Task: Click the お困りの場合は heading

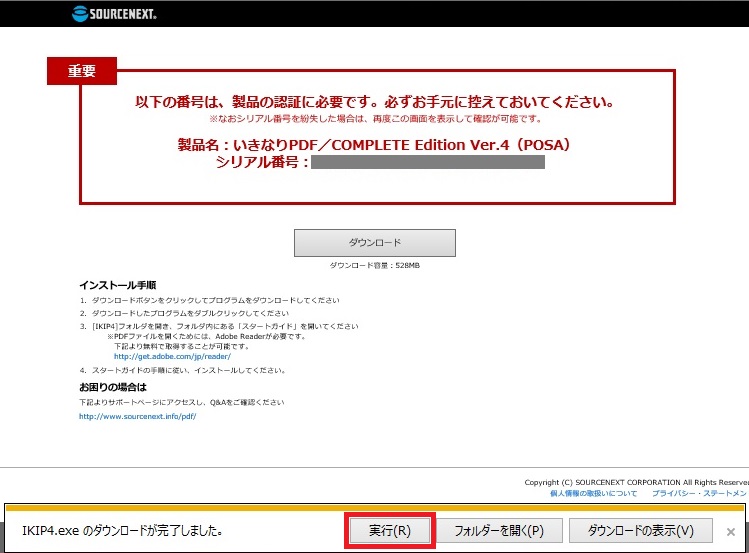Action: click(x=113, y=387)
